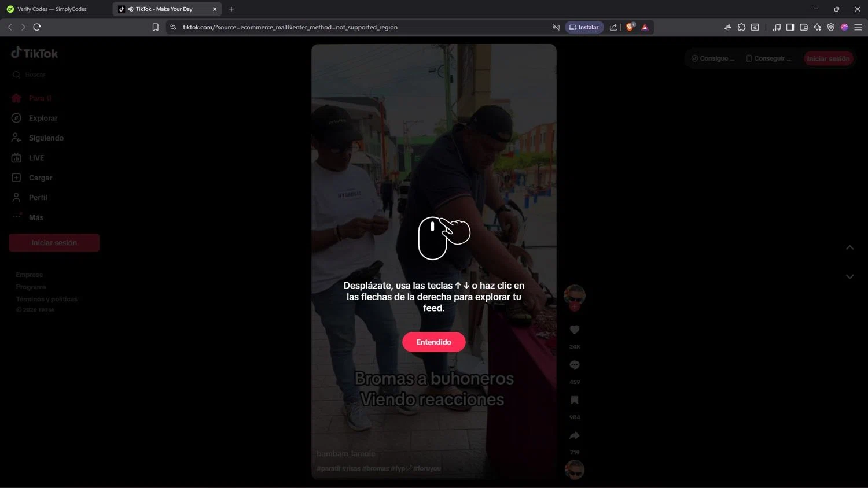Image resolution: width=868 pixels, height=488 pixels.
Task: Open the Brave playlist music note icon
Action: click(x=777, y=27)
